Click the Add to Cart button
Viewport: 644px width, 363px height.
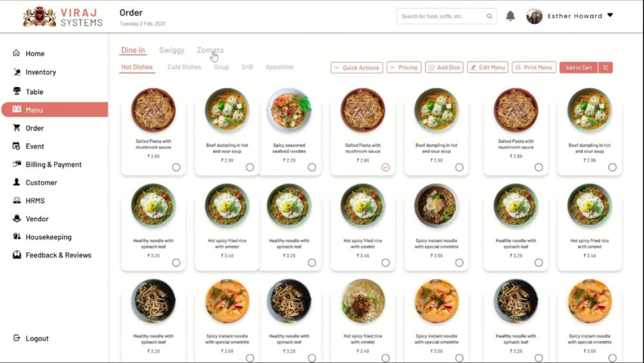579,68
